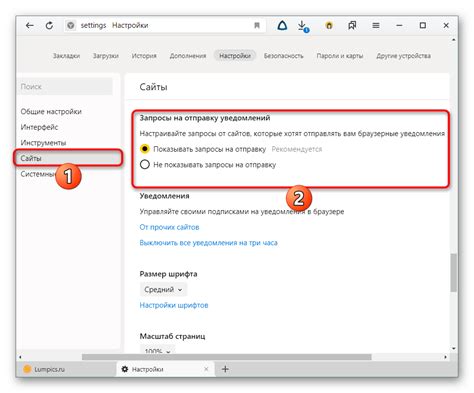This screenshot has width=474, height=393.
Task: Click Размер шрифта heading
Action: tap(168, 274)
